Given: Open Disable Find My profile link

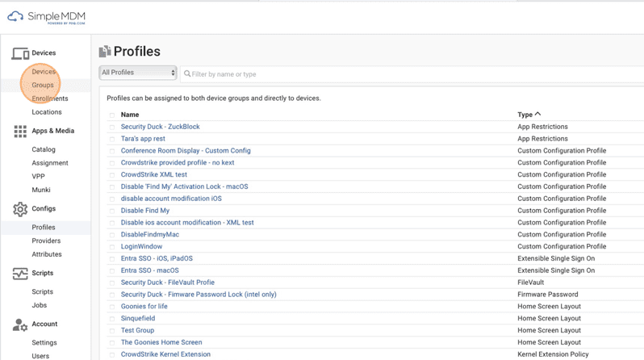Looking at the screenshot, I should click(145, 211).
